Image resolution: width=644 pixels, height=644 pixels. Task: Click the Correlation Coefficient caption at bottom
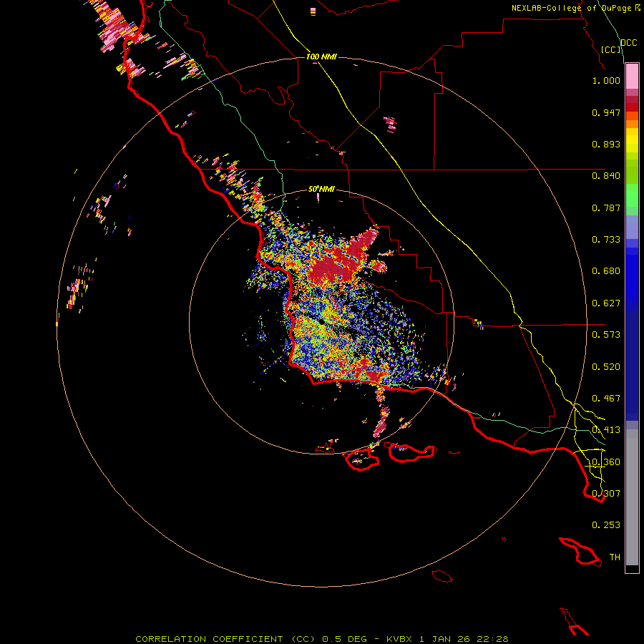coord(322,639)
